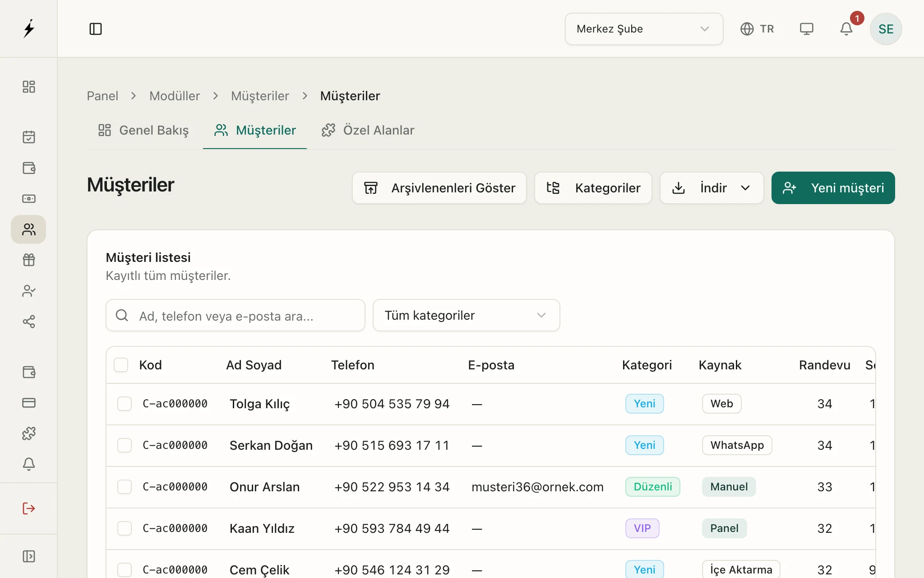Open the calendar icon in the sidebar
The height and width of the screenshot is (578, 924).
pos(29,137)
